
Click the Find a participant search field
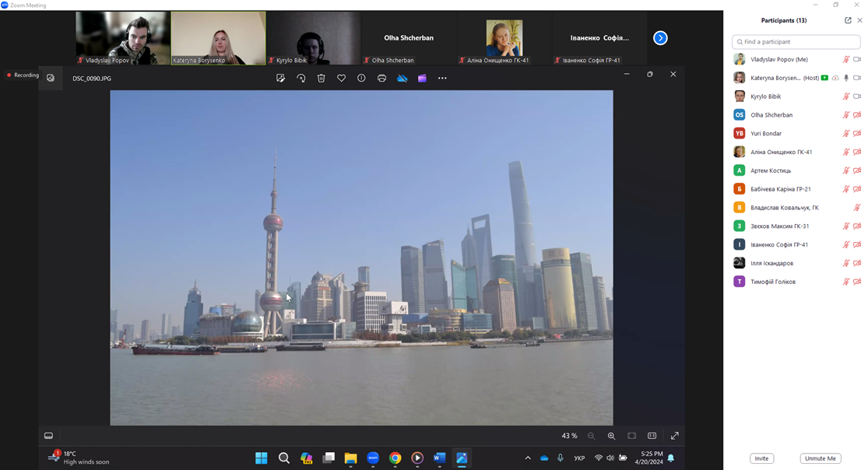pyautogui.click(x=796, y=41)
